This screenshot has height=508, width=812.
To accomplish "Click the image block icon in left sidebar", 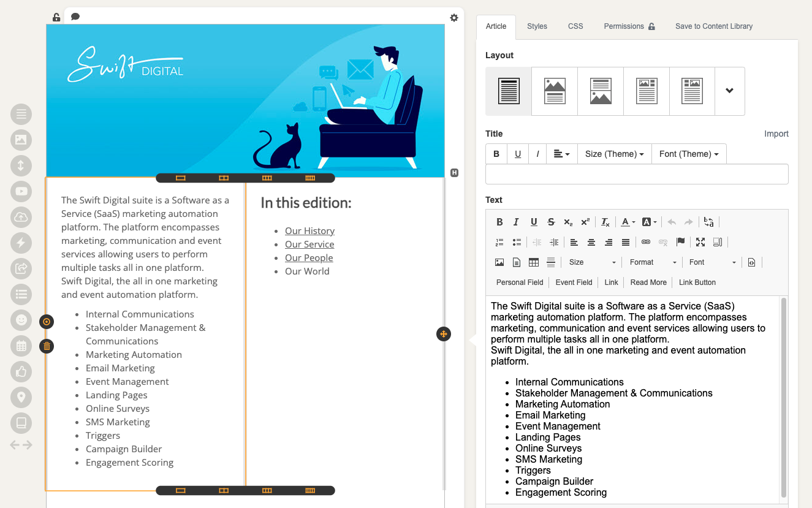I will pyautogui.click(x=21, y=140).
